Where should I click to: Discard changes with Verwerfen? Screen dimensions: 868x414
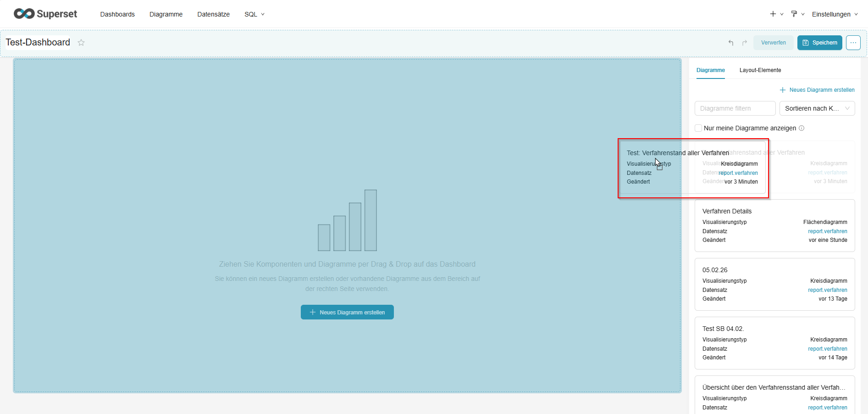click(x=773, y=43)
